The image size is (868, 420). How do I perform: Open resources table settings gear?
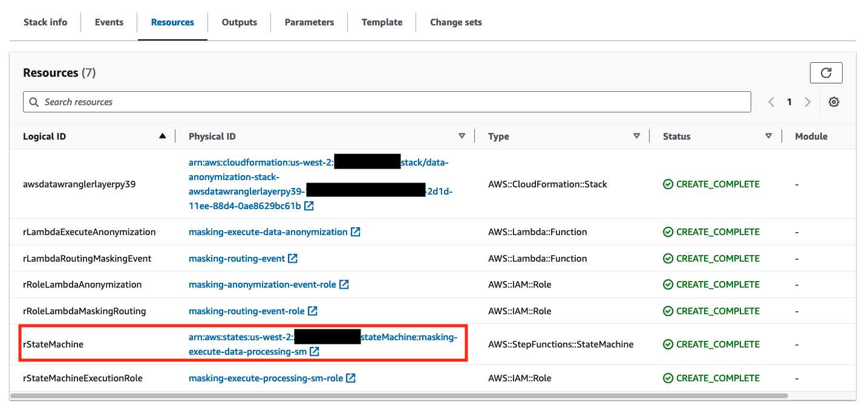coord(834,102)
